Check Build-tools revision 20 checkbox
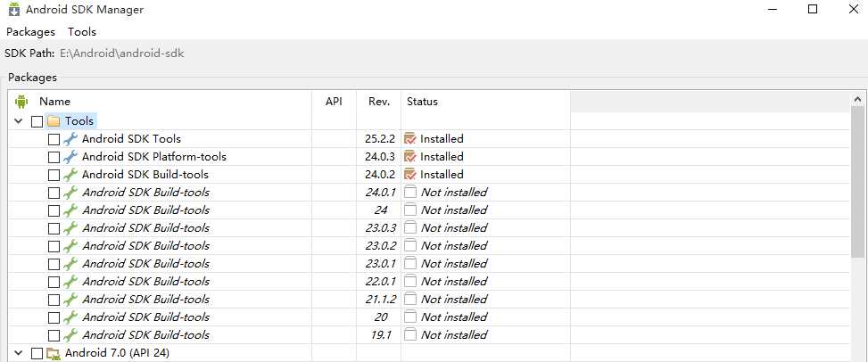 click(x=54, y=317)
